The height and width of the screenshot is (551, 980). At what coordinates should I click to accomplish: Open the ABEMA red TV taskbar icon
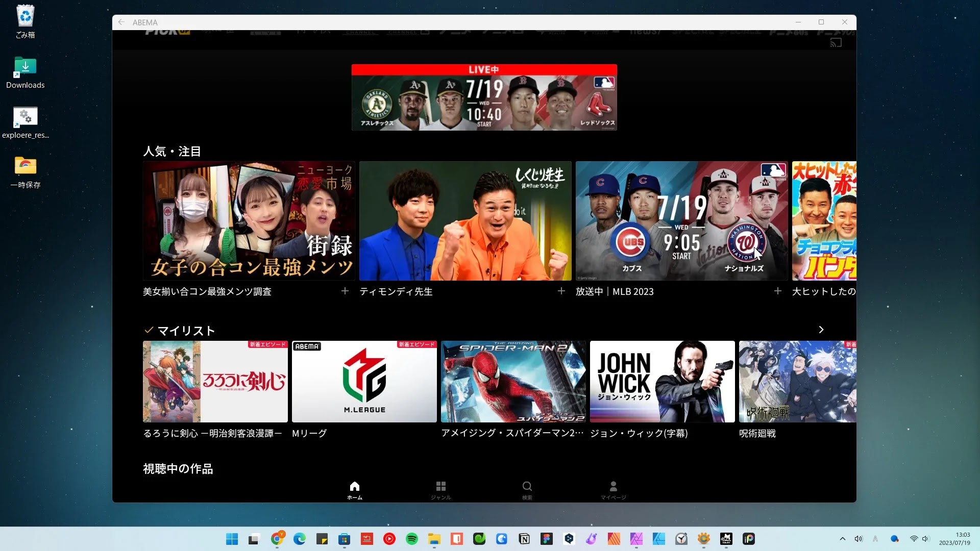tap(367, 539)
